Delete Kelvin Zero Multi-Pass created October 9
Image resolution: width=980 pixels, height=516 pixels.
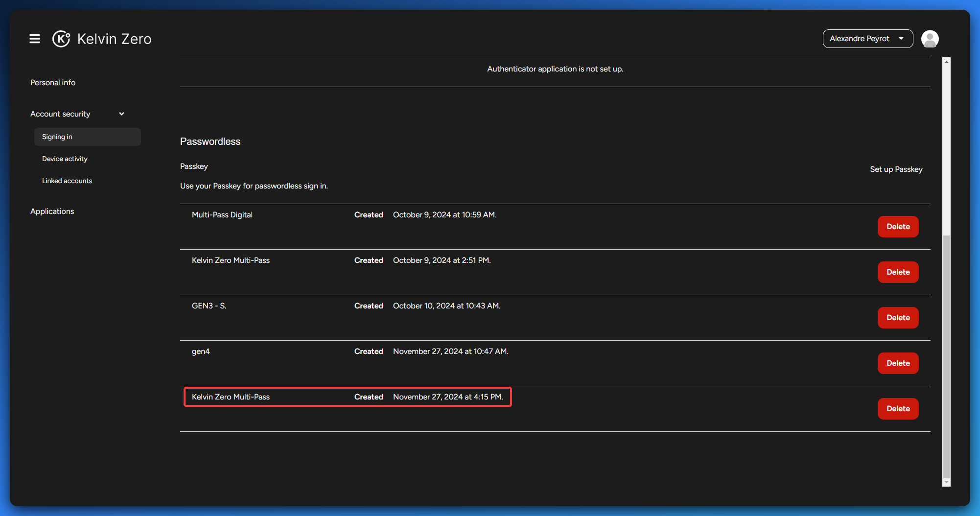click(x=898, y=272)
